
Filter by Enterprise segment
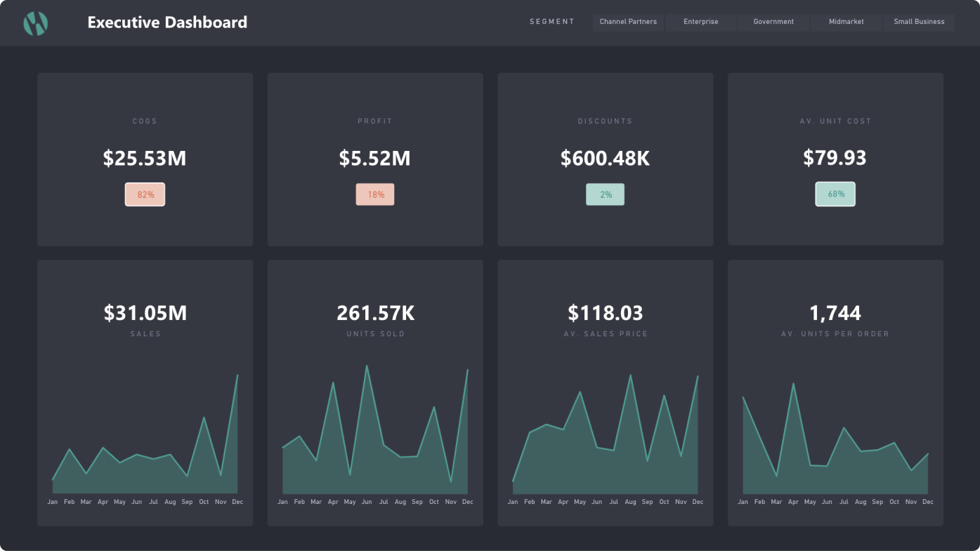(x=700, y=22)
